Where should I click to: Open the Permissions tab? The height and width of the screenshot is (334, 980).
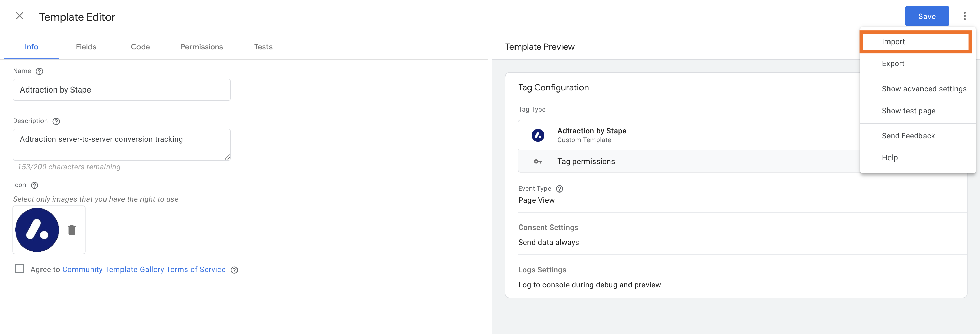tap(202, 47)
